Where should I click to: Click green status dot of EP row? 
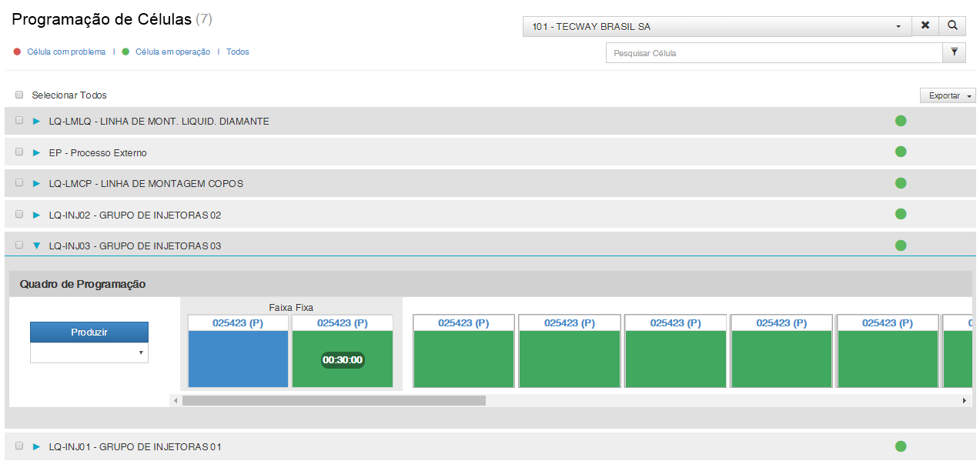(x=901, y=152)
